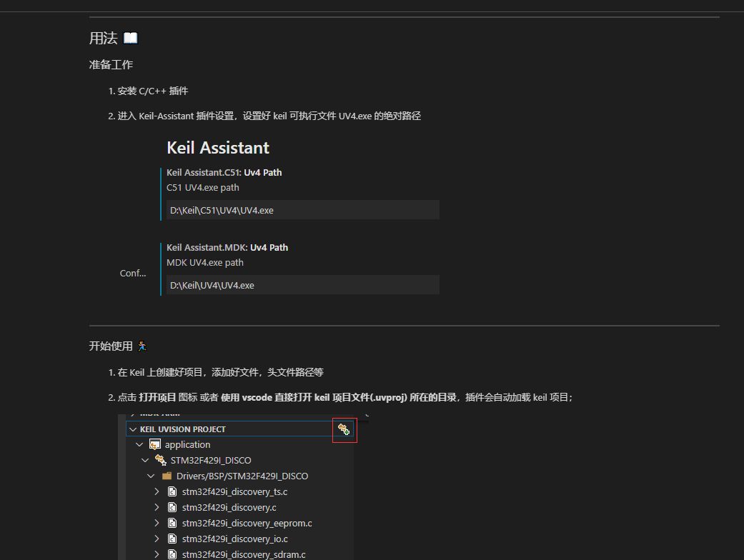The image size is (744, 560).
Task: Collapse the KEIL UVISION PROJECT section
Action: coord(133,429)
